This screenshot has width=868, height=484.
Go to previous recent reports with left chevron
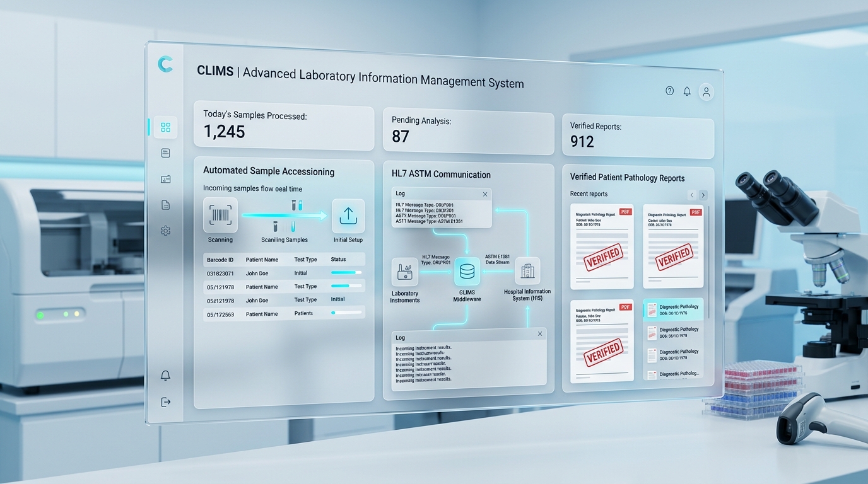pyautogui.click(x=692, y=195)
